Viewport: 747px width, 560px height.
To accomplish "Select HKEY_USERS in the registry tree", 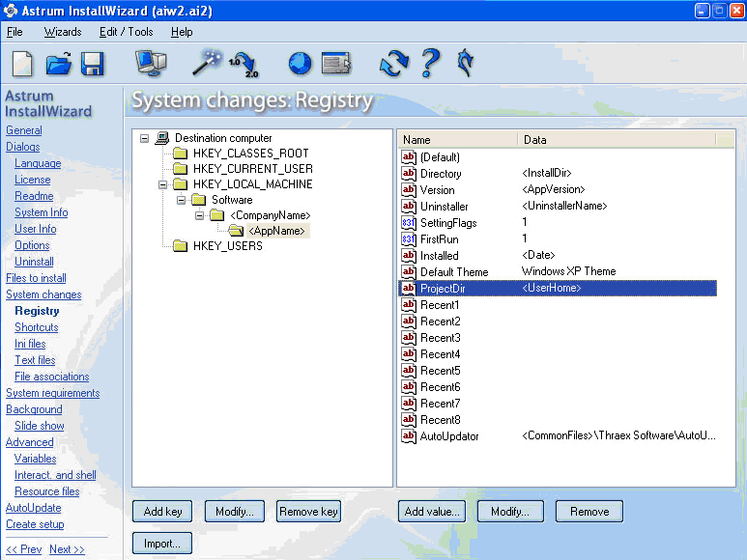I will pos(228,246).
